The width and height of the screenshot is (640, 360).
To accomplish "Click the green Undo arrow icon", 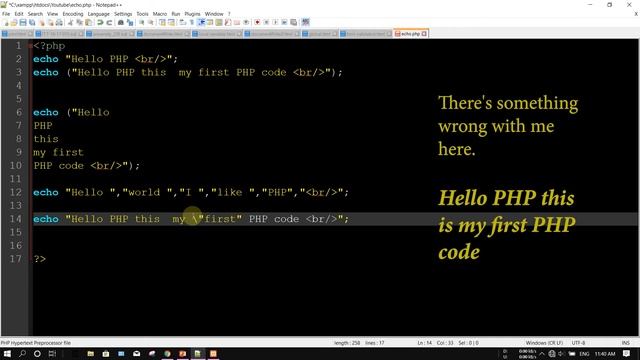I will pos(100,22).
